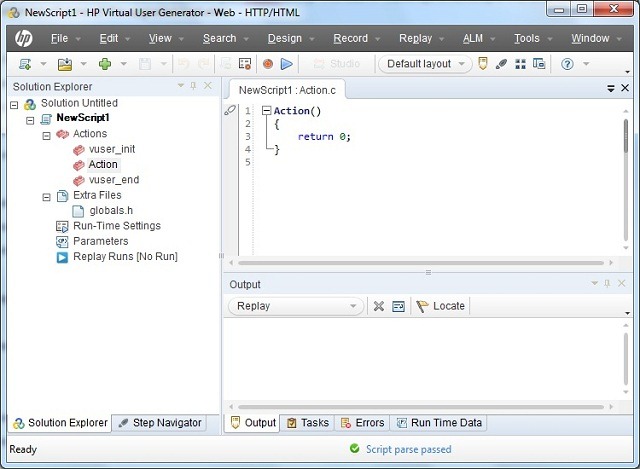Viewport: 640px width, 469px height.
Task: Switch to the Errors tab
Action: 362,423
